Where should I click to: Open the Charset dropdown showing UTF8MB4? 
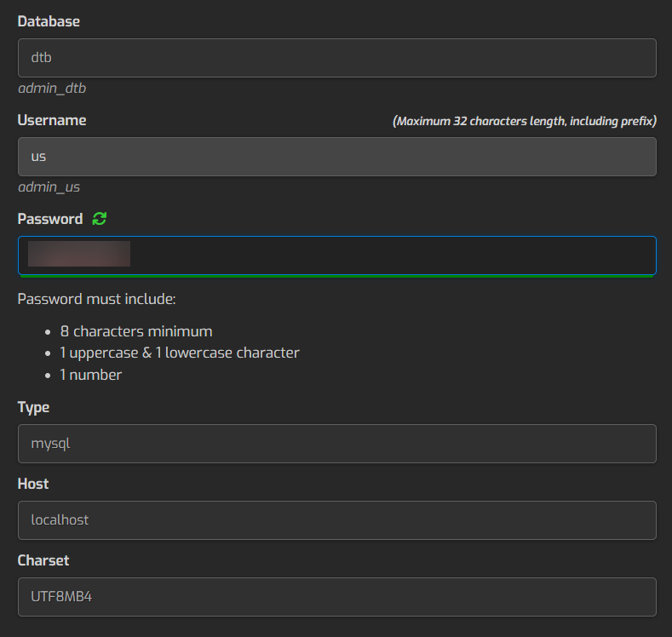point(336,597)
